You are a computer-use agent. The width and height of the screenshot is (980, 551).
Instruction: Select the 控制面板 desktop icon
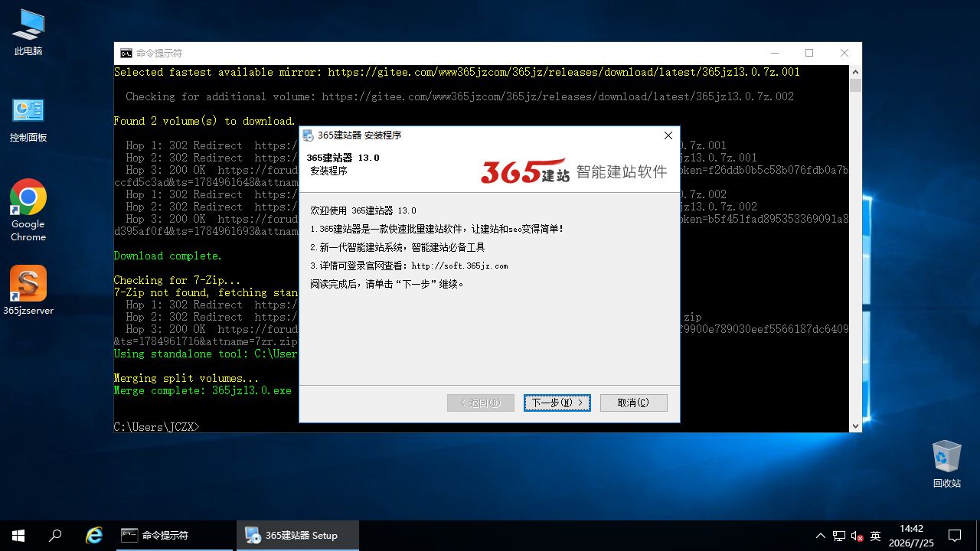click(x=28, y=120)
